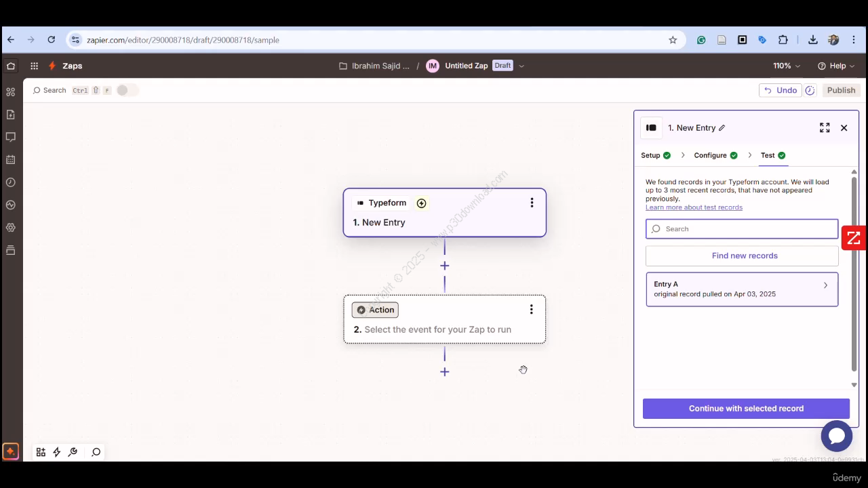Open the four-shapes apps icon in the left sidebar
The image size is (868, 488).
(x=11, y=92)
